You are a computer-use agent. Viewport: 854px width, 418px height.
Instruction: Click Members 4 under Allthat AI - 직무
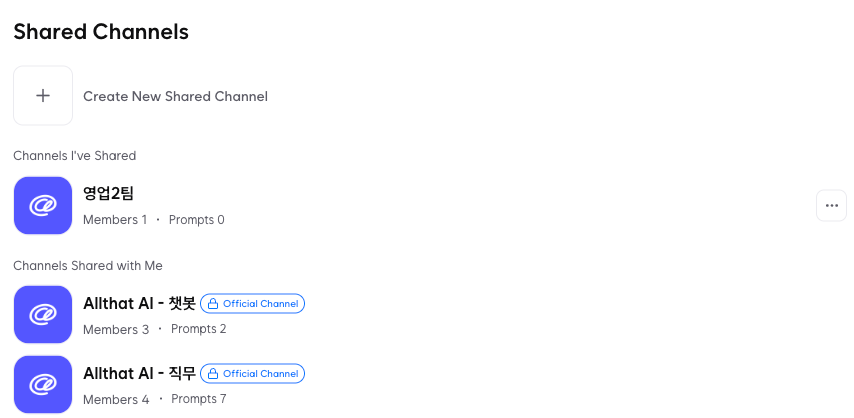116,399
